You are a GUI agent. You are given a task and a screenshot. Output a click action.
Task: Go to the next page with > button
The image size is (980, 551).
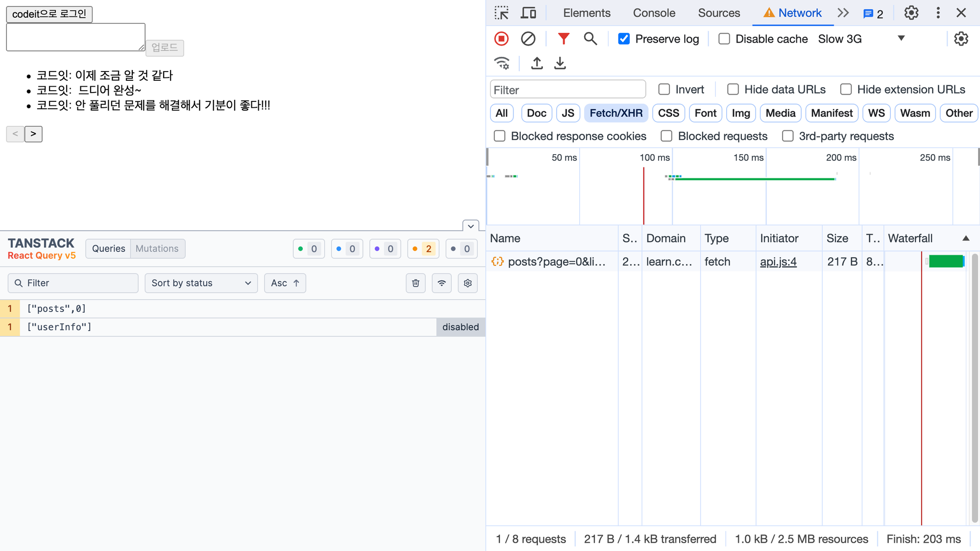click(33, 134)
